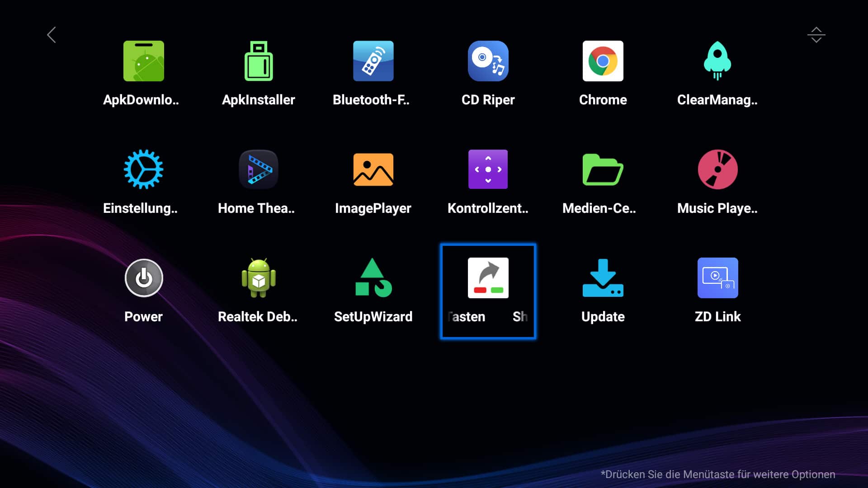Screen dimensions: 868x488
Task: Launch the Update download icon
Action: [603, 278]
